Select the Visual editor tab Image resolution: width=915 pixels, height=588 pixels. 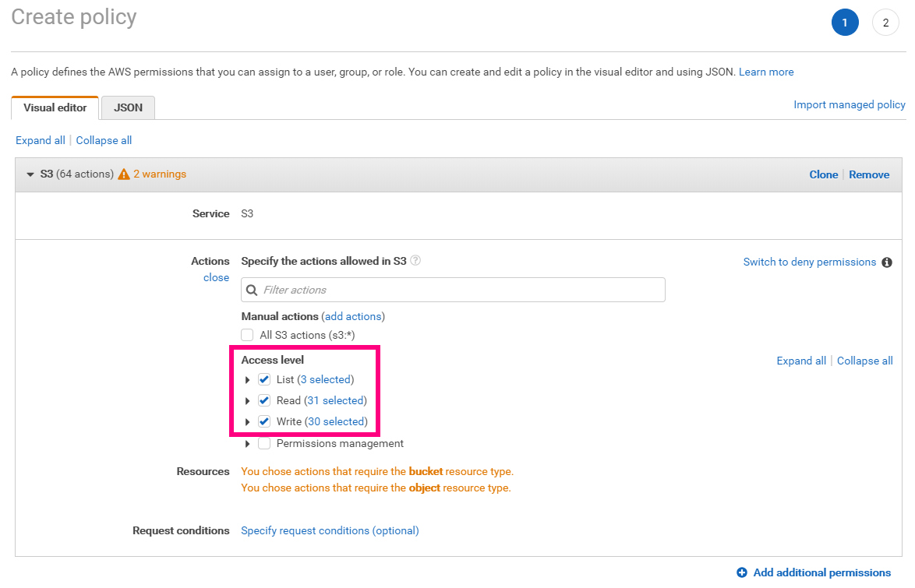pos(55,108)
